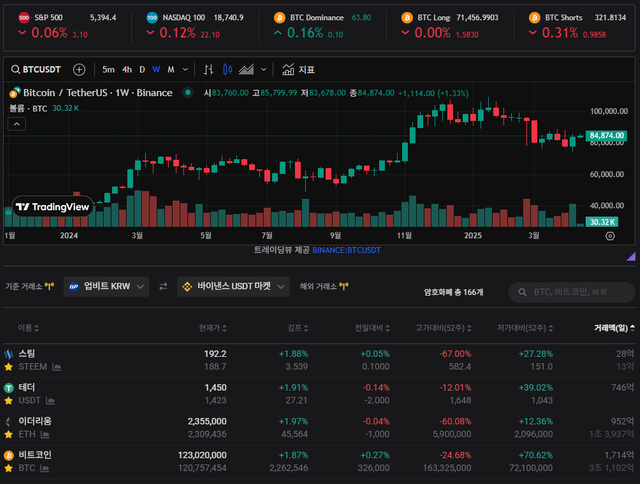Image resolution: width=640 pixels, height=484 pixels.
Task: Select the candlestick chart style icon
Action: (x=228, y=70)
